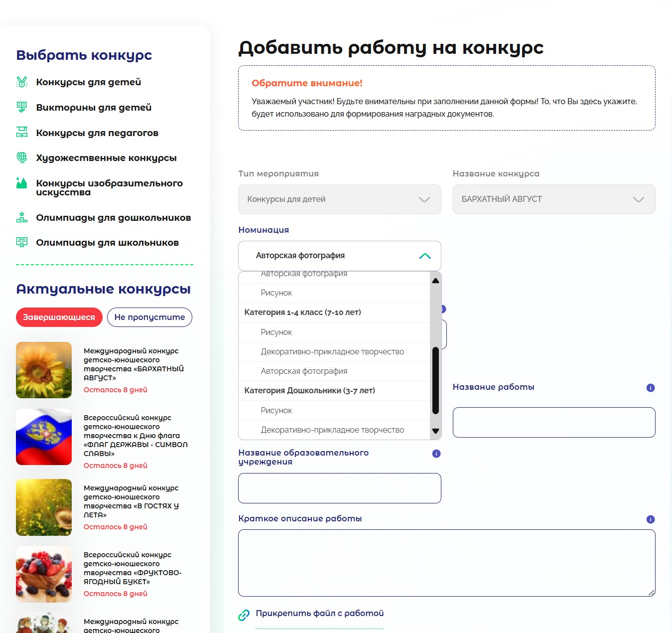Click the Олимпиады для школьников certificate icon

tap(21, 242)
